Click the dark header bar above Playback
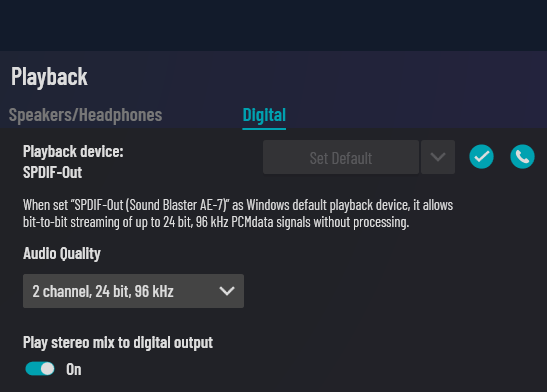 [274, 25]
